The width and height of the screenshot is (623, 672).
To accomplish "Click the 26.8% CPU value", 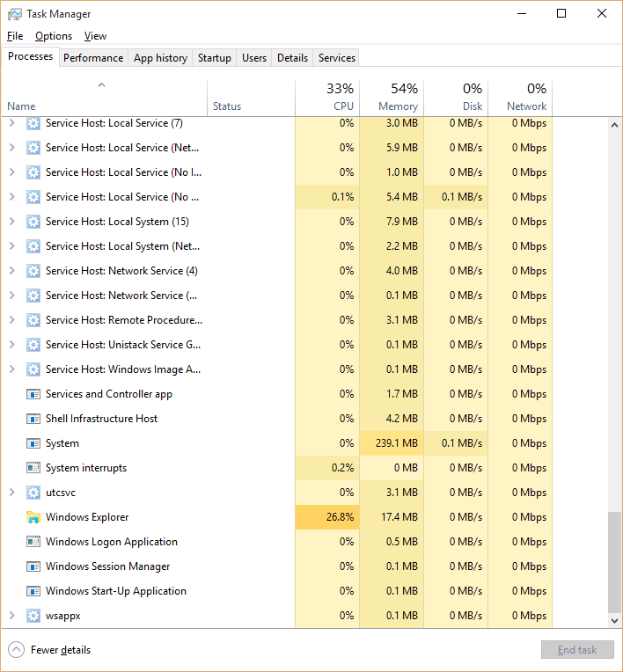I will 340,517.
